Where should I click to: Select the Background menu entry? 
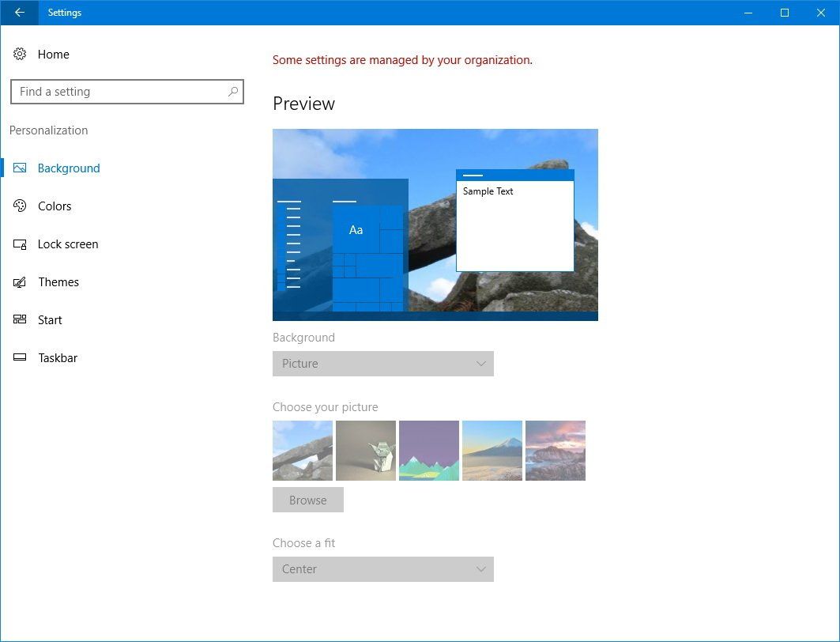point(69,168)
